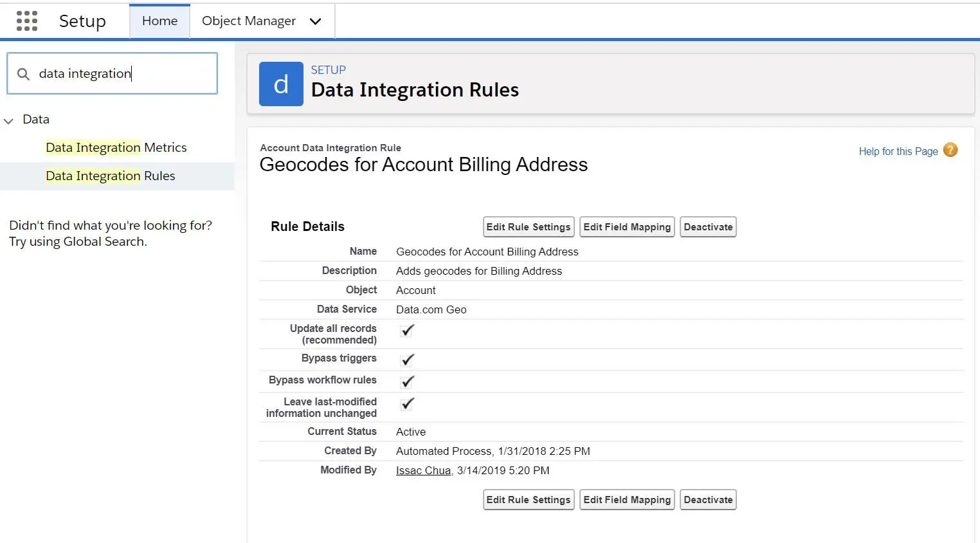Open the App Launcher grid icon
The height and width of the screenshot is (543, 980).
(x=27, y=21)
